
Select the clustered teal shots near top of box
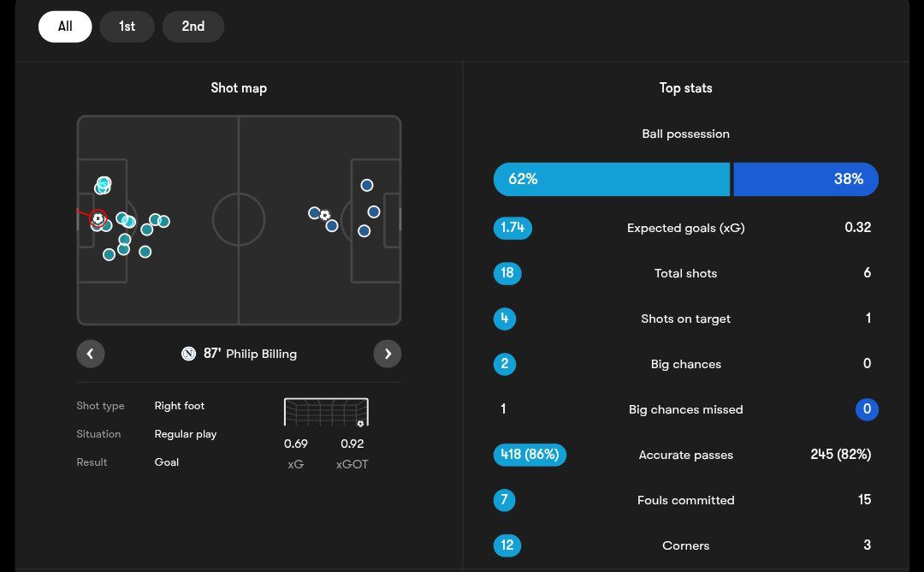click(x=104, y=185)
